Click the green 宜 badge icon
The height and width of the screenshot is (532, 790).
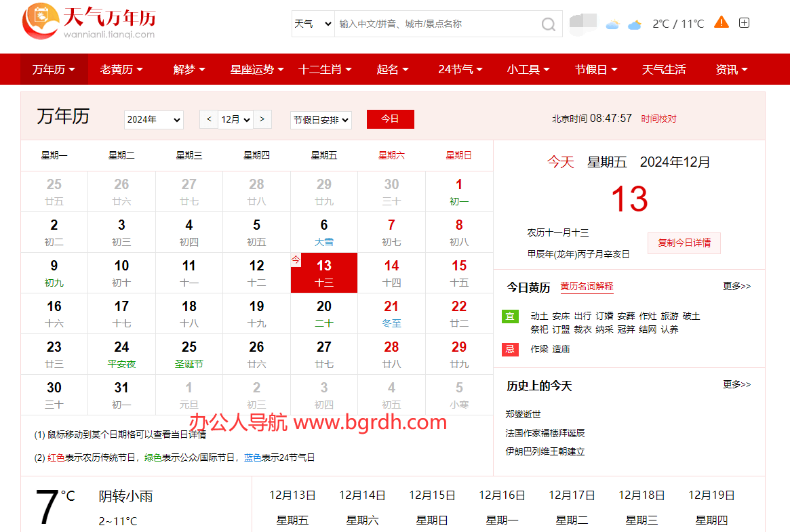click(x=510, y=316)
